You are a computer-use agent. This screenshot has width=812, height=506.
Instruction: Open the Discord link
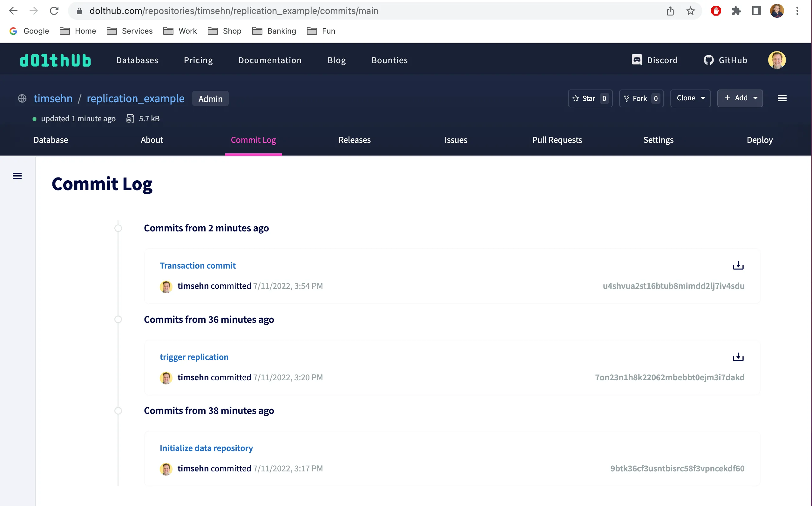click(655, 60)
